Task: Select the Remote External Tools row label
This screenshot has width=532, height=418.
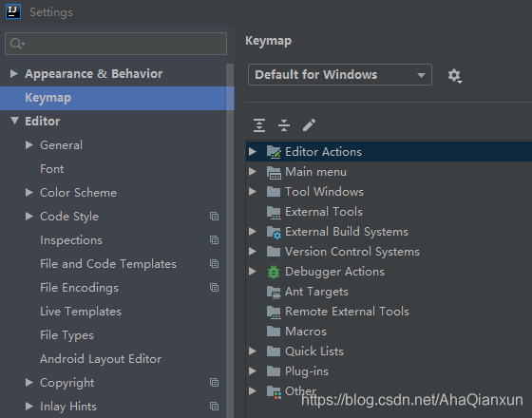Action: (x=347, y=312)
